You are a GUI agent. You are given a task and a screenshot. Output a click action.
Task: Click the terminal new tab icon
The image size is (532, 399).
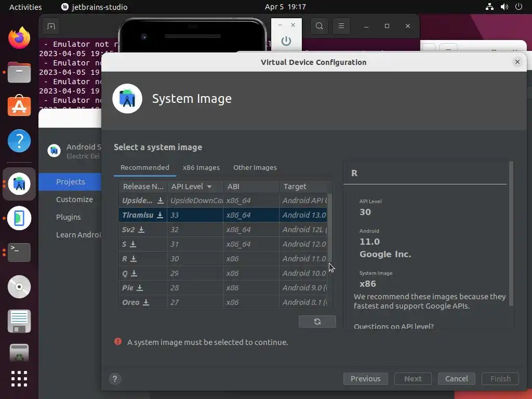click(51, 26)
